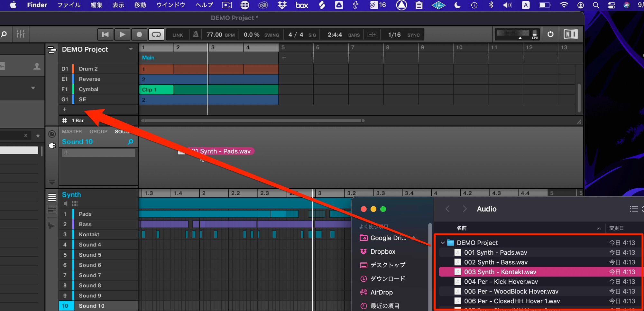Select Sound 10 slot
This screenshot has height=311, width=644.
click(98, 306)
